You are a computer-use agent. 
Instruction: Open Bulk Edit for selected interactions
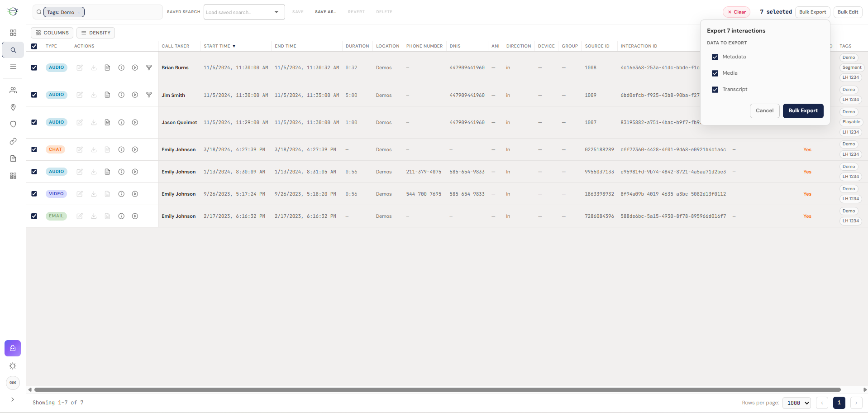848,12
